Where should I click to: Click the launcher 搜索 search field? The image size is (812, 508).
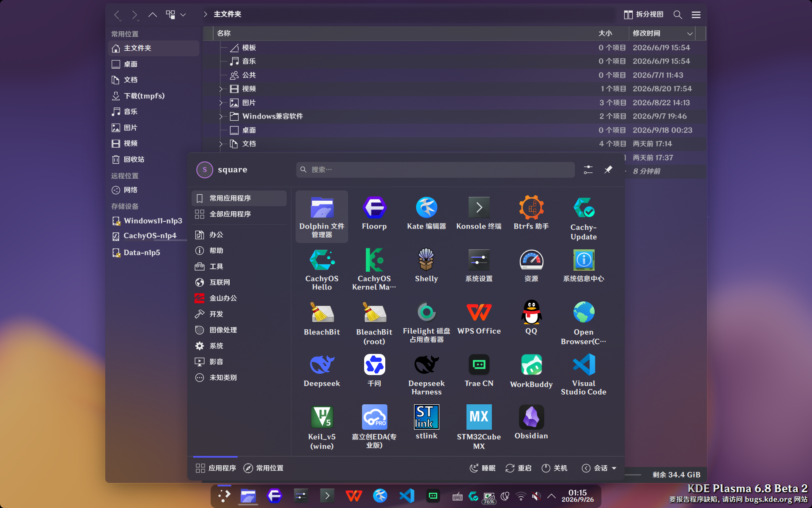pyautogui.click(x=435, y=170)
